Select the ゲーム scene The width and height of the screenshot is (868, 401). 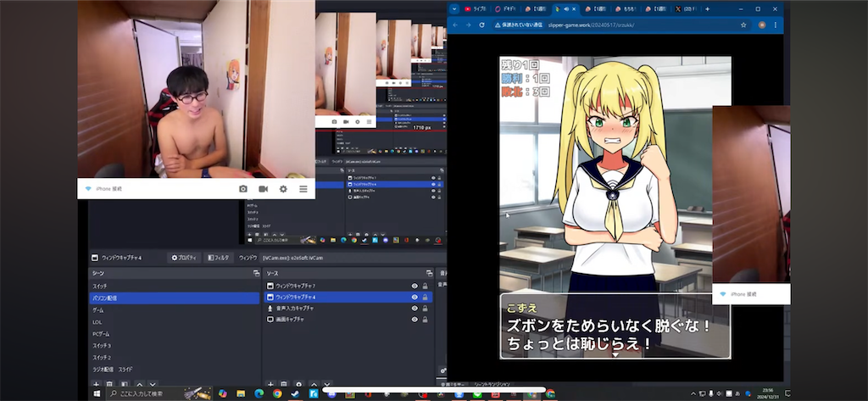[175, 310]
